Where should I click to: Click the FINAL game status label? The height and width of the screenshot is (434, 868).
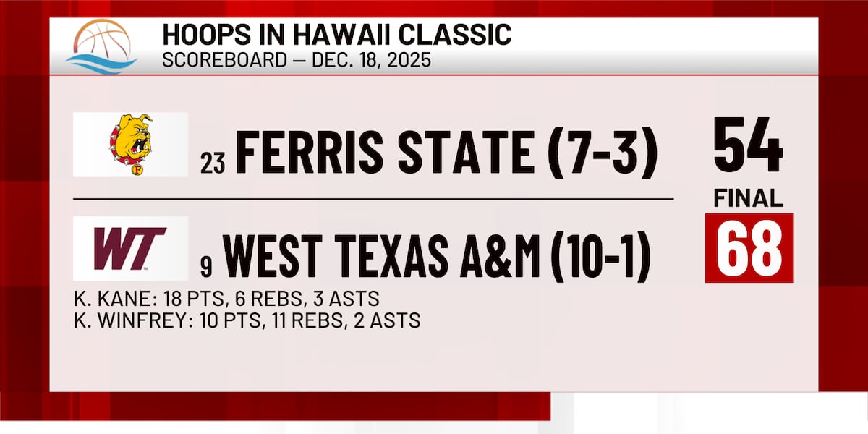(x=749, y=199)
